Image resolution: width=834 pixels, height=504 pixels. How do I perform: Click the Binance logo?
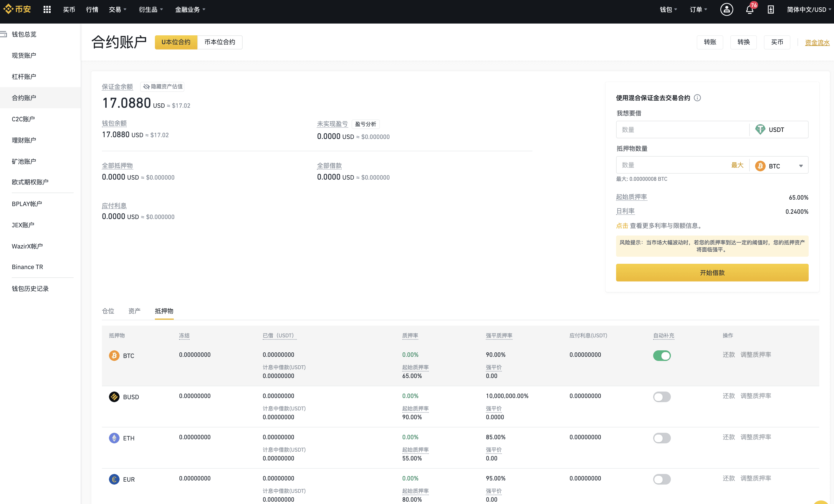click(17, 9)
